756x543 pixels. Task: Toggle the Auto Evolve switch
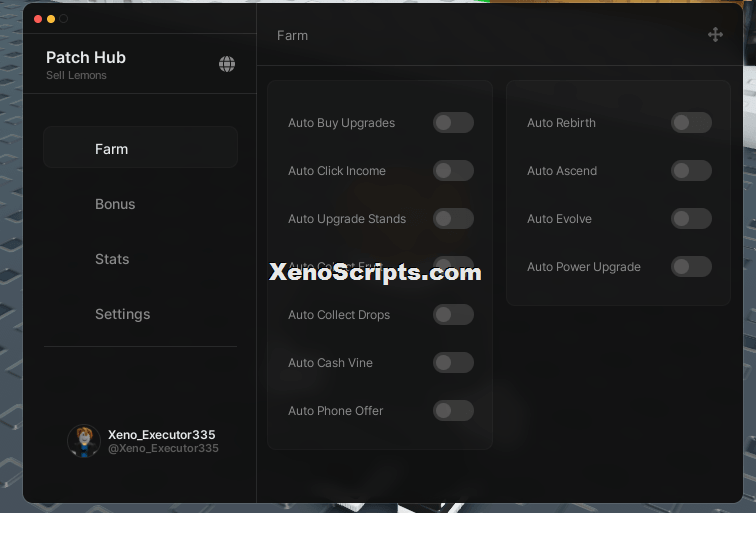tap(691, 218)
